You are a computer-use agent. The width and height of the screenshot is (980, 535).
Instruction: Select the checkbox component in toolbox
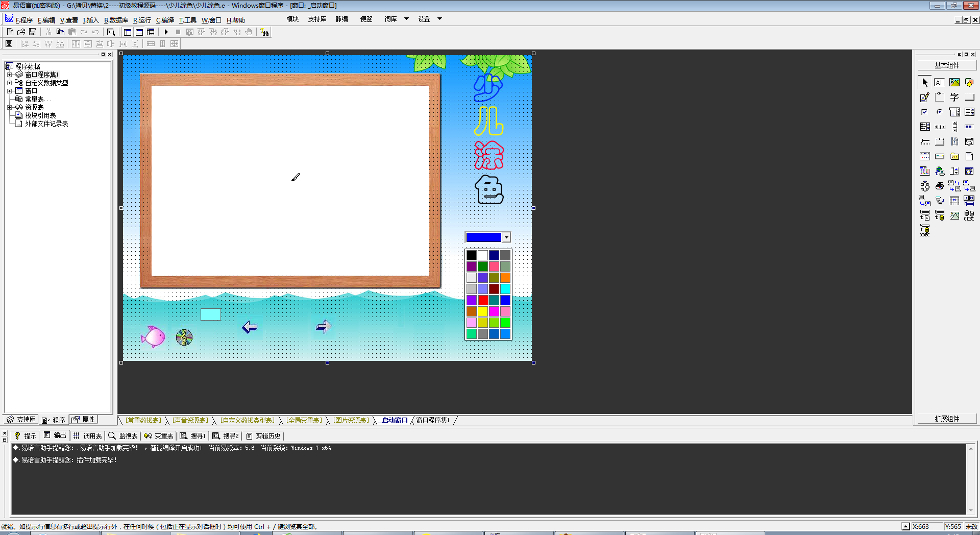click(924, 112)
